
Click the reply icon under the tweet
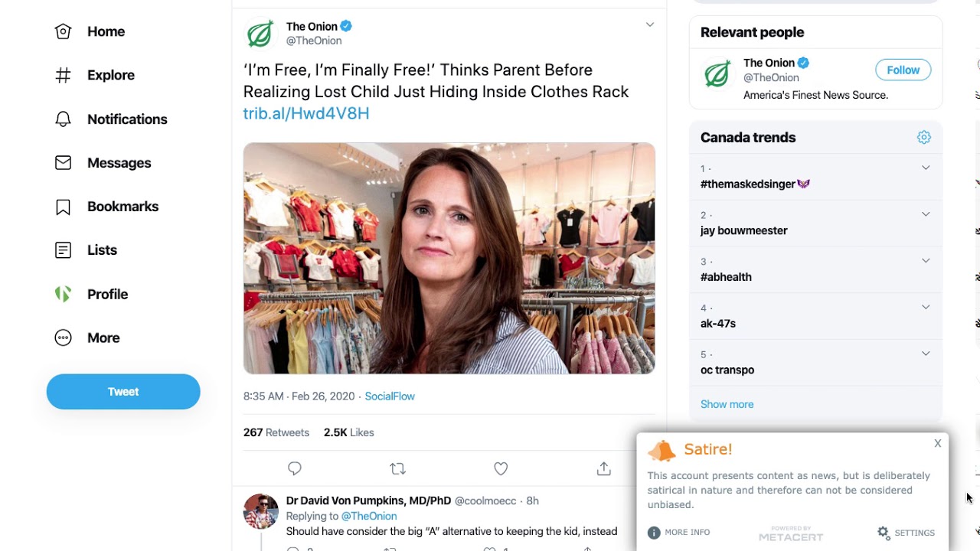pyautogui.click(x=295, y=468)
